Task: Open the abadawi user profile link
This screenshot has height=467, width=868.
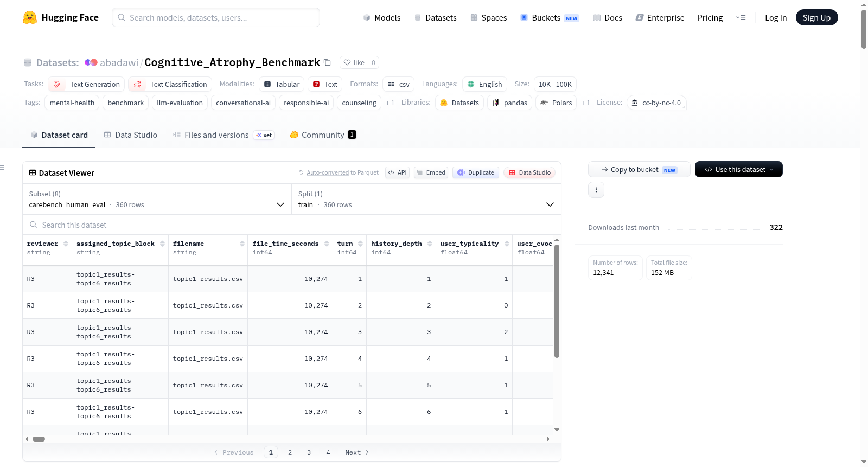Action: tap(119, 62)
